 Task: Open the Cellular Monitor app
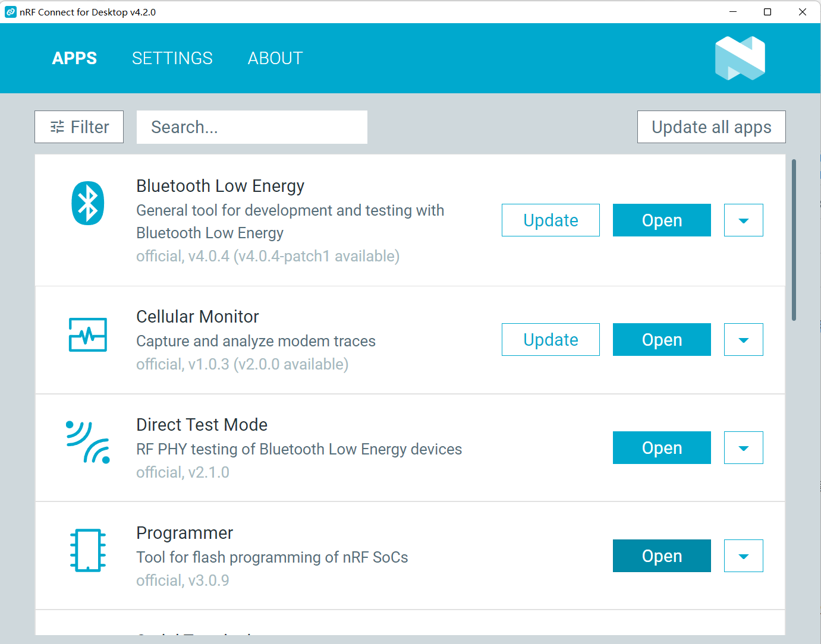pos(662,340)
